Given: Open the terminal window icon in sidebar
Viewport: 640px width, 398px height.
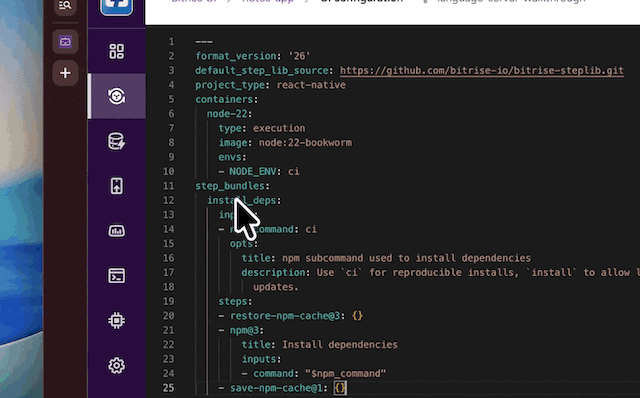Looking at the screenshot, I should (117, 276).
